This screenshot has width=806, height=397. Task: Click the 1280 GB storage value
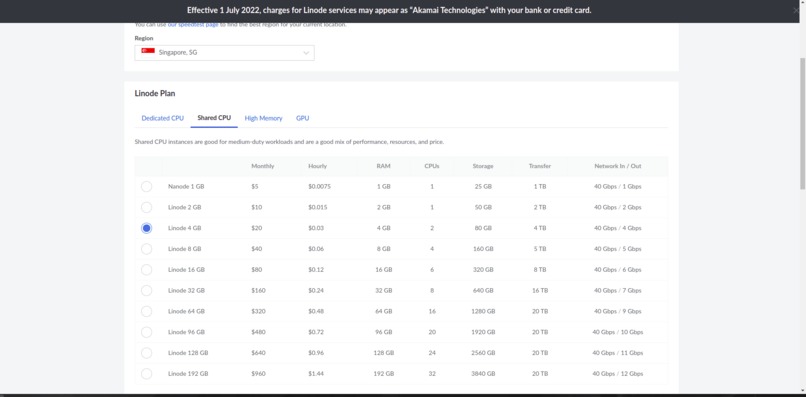483,311
